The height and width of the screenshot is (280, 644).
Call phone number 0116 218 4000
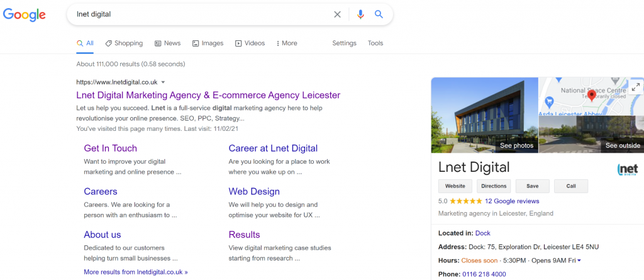click(484, 274)
